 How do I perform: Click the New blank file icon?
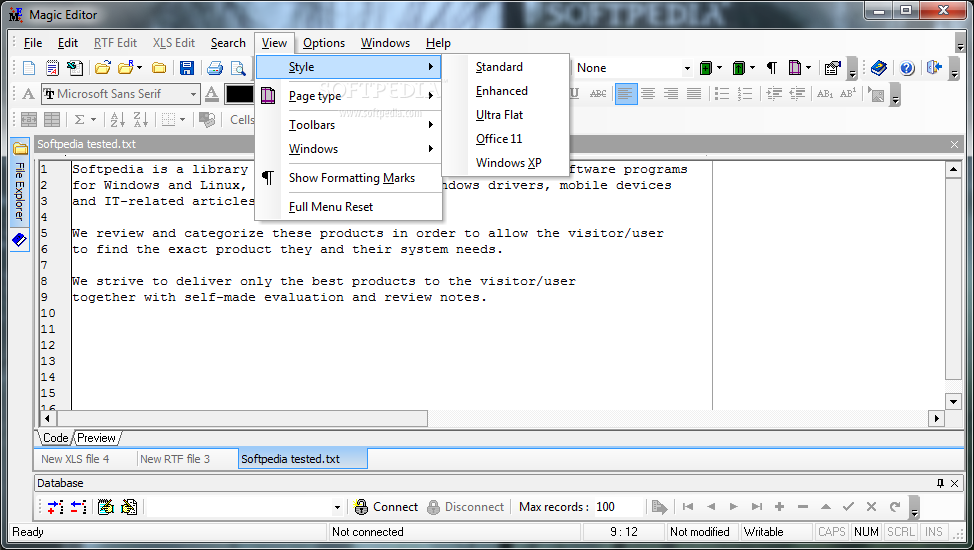(29, 68)
